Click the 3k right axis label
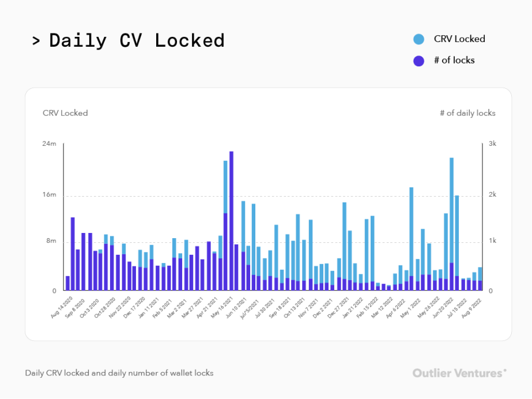This screenshot has height=399, width=532. (x=492, y=144)
